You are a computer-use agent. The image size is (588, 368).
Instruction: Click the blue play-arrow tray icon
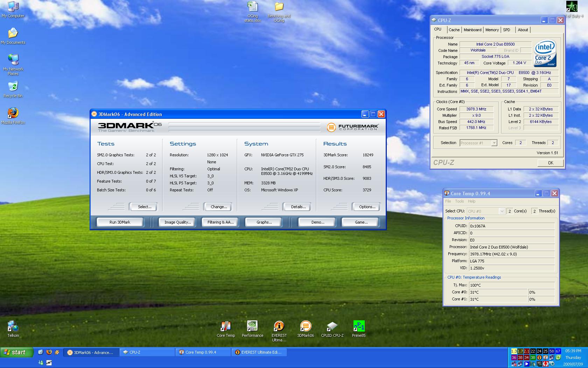[527, 364]
